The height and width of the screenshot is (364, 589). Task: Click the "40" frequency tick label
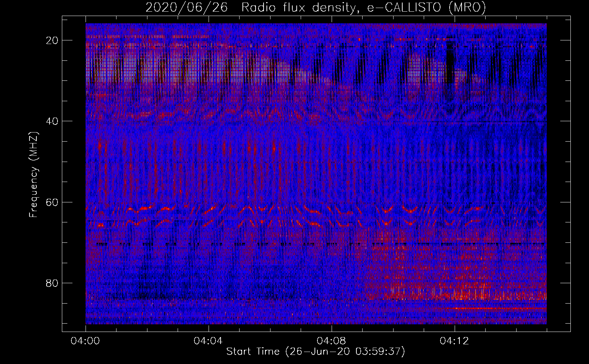click(x=52, y=121)
